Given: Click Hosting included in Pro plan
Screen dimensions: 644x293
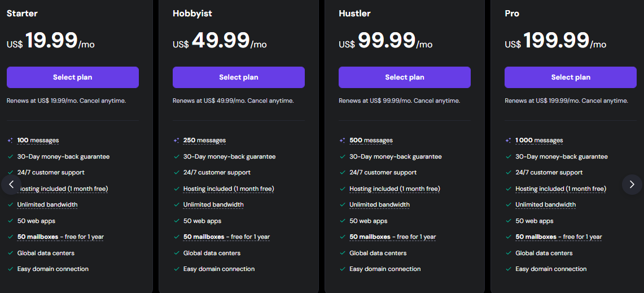Looking at the screenshot, I should [x=560, y=189].
